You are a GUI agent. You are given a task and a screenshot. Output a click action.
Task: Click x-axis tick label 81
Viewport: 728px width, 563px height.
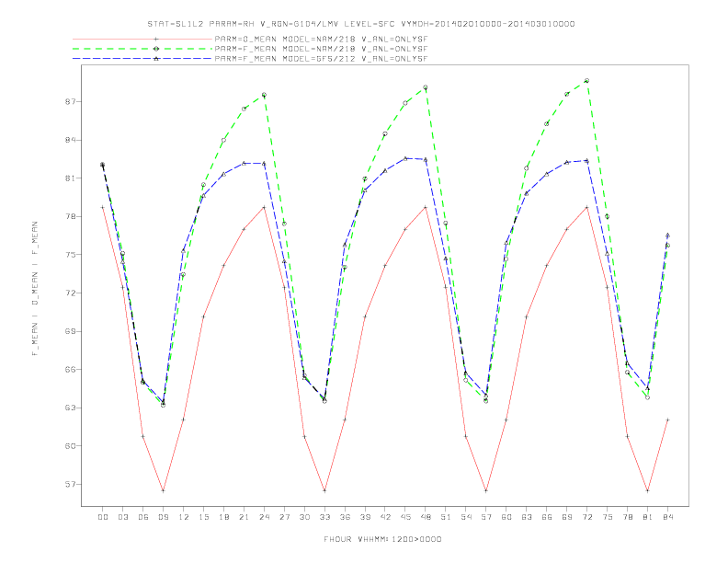point(648,517)
